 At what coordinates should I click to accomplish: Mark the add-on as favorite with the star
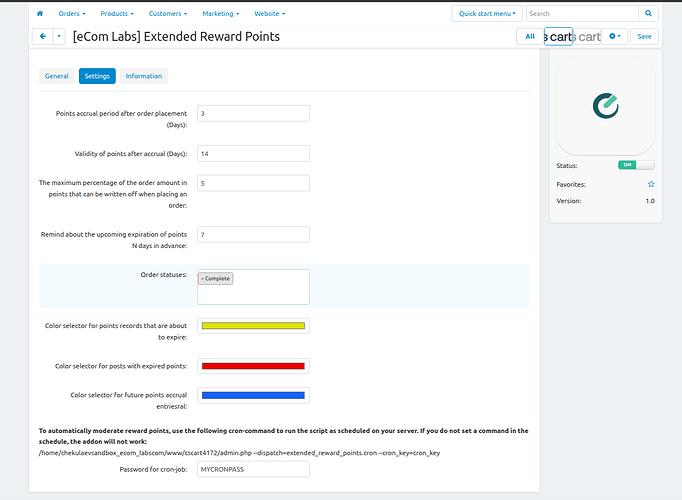pos(651,184)
